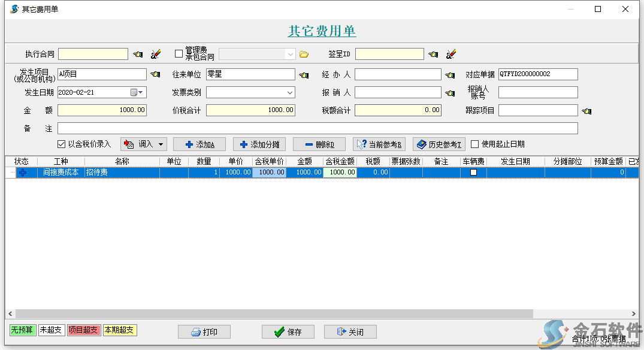Expand the 发票类别 dropdown
Image resolution: width=644 pixels, height=350 pixels.
pyautogui.click(x=290, y=92)
